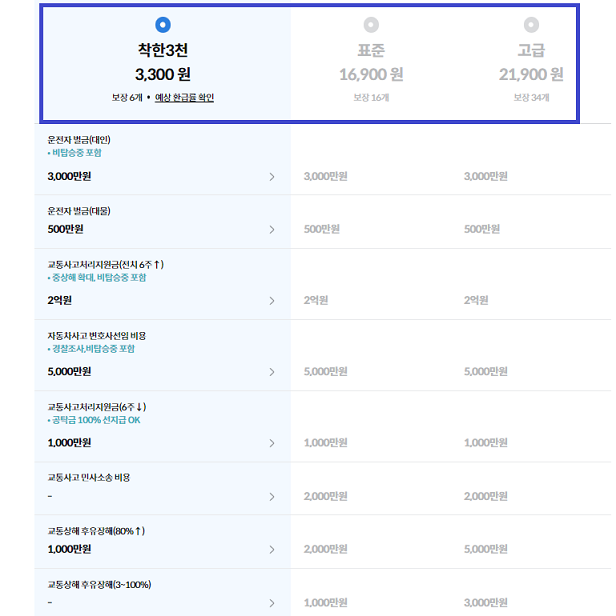
Task: Click 고급 column 5,000만원 for 후유장해(80%↑)
Action: coord(486,549)
